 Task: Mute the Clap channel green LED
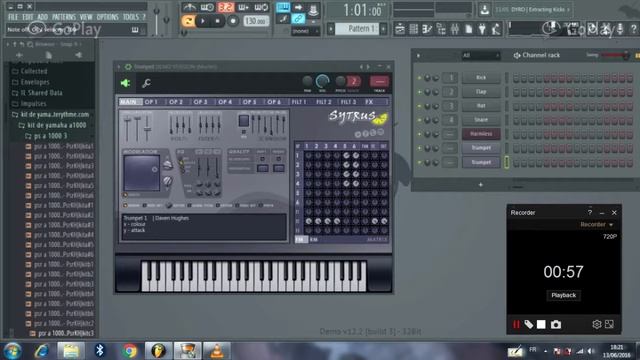[x=419, y=92]
